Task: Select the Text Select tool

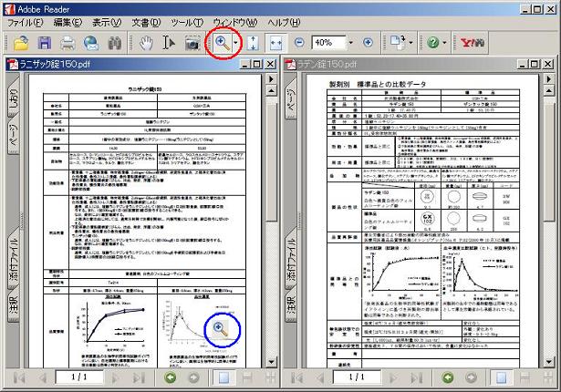Action: tap(169, 43)
